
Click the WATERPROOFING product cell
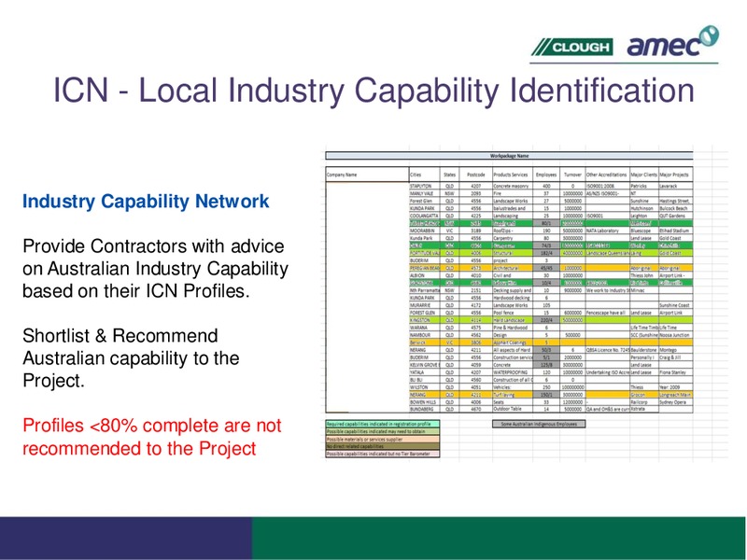(x=513, y=372)
